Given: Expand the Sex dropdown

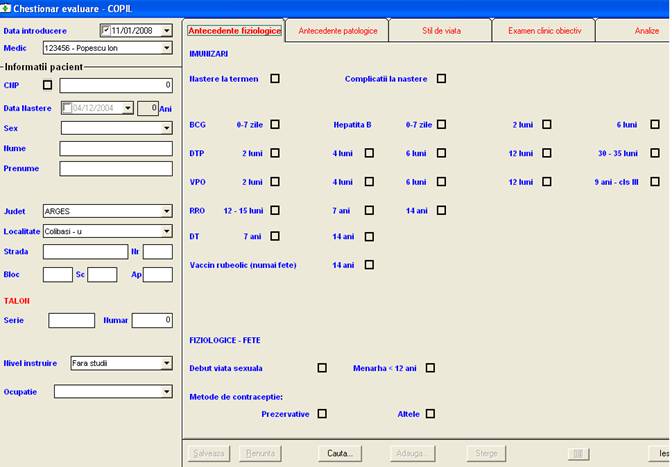Looking at the screenshot, I should click(166, 128).
